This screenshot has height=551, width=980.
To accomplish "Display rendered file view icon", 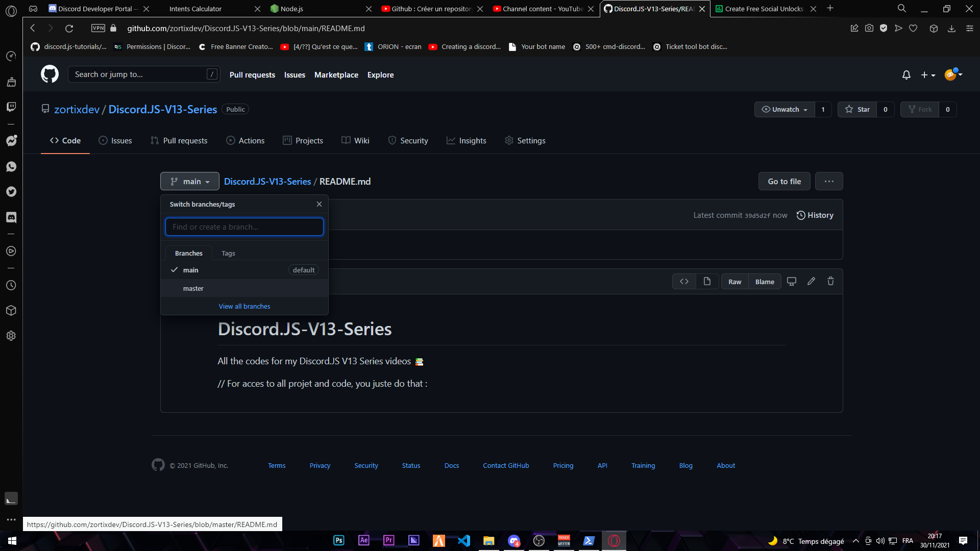I will tap(707, 281).
